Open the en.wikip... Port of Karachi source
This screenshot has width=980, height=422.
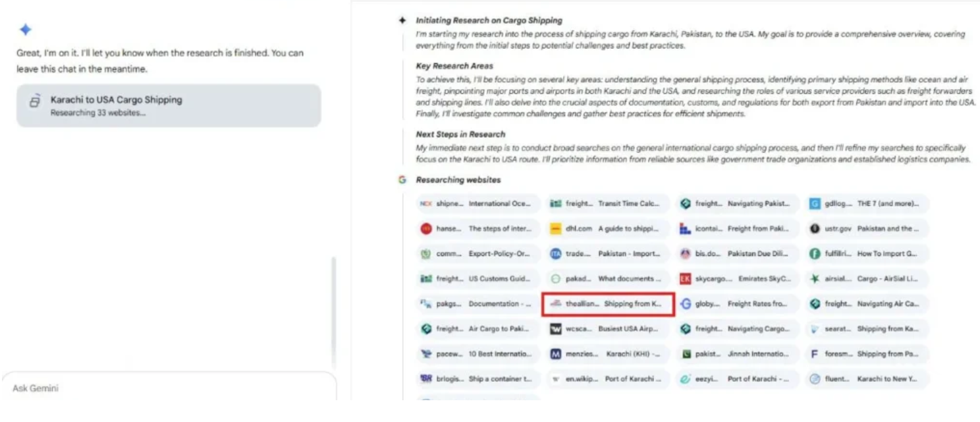607,379
